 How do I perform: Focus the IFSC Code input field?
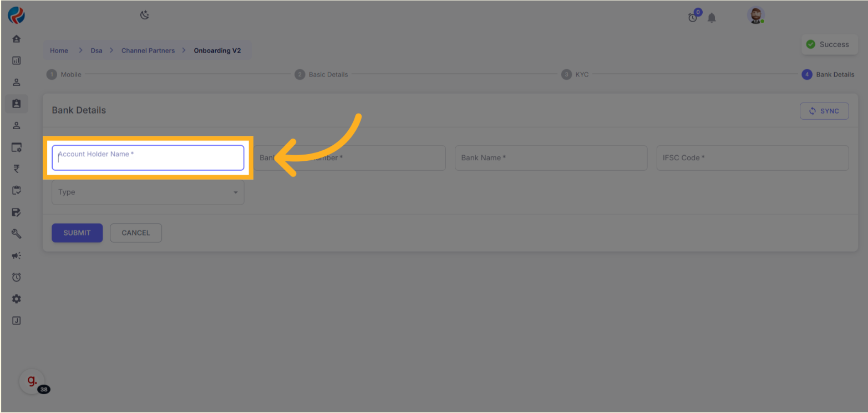(x=752, y=158)
